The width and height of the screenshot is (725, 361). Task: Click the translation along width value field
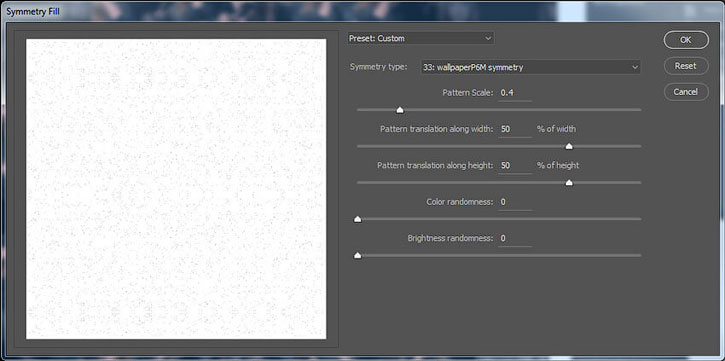point(515,129)
